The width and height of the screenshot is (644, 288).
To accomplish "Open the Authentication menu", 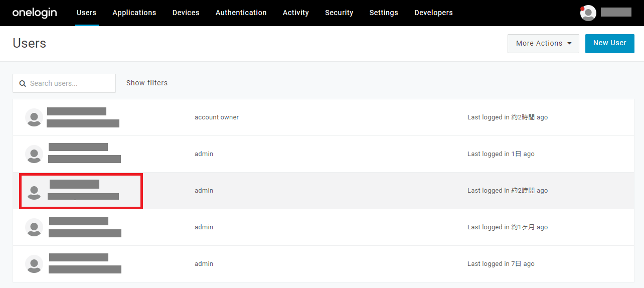I will [241, 13].
